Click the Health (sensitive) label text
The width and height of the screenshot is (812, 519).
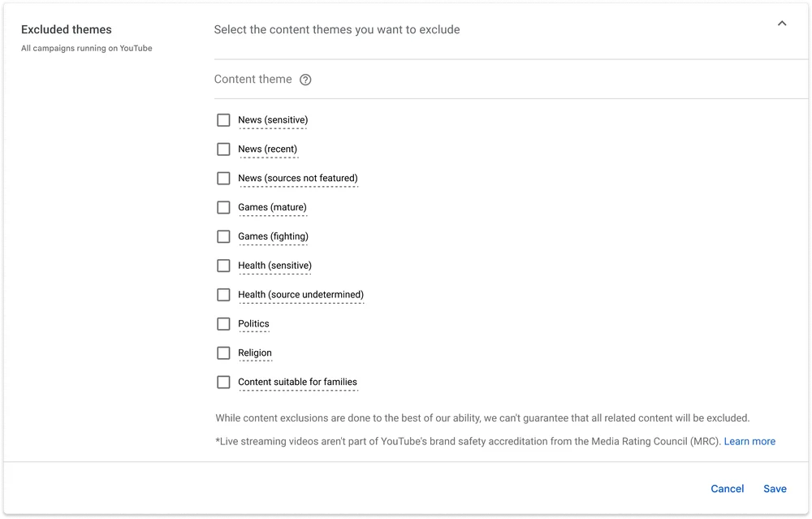point(274,266)
